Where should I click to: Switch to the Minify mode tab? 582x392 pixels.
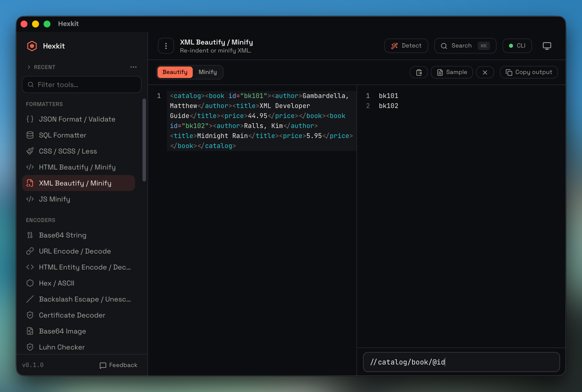[x=207, y=72]
